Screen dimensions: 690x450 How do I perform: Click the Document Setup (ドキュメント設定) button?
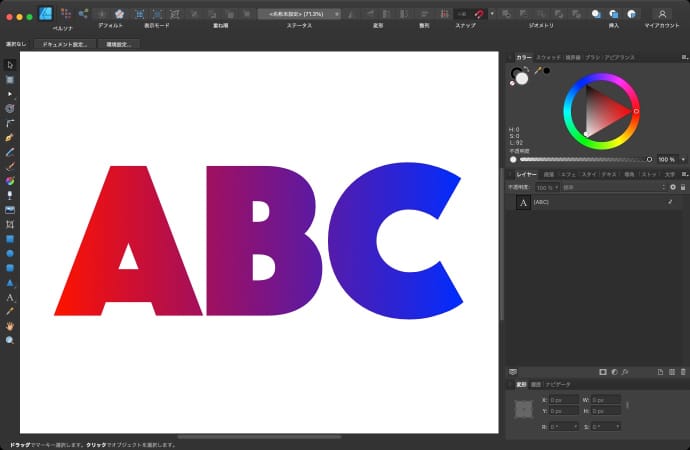coord(64,45)
